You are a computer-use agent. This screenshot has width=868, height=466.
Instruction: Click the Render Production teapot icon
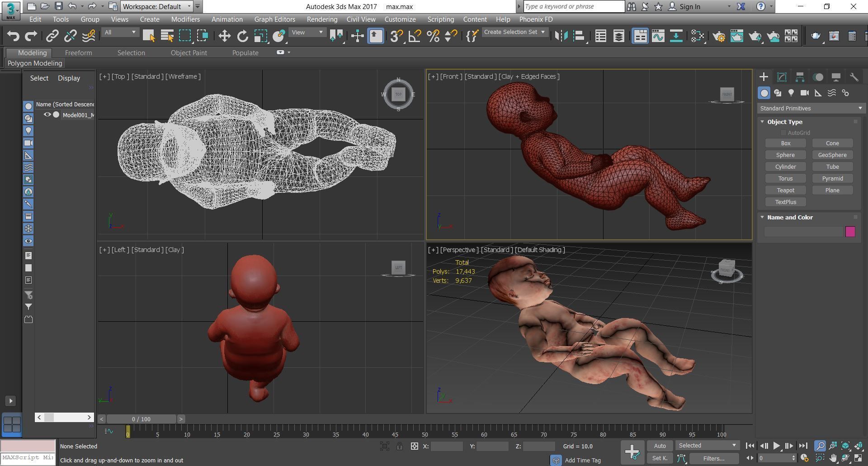click(755, 36)
